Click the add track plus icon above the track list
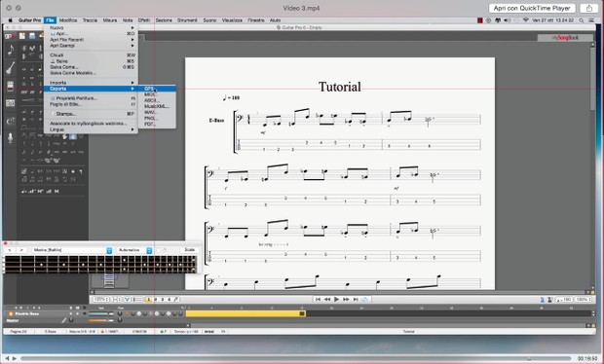Image resolution: width=604 pixels, height=364 pixels. tap(16, 308)
